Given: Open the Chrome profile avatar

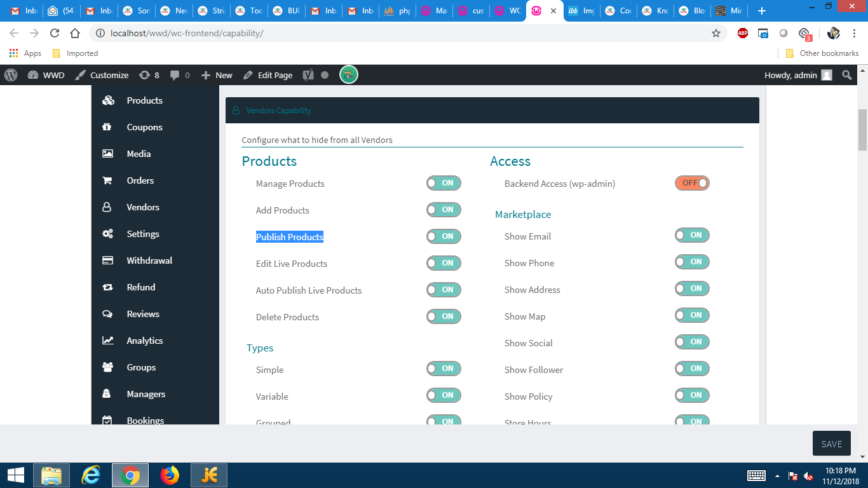Looking at the screenshot, I should click(833, 33).
